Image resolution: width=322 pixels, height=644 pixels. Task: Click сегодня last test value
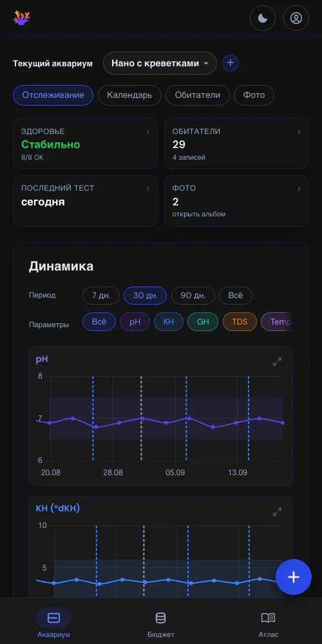coord(43,202)
